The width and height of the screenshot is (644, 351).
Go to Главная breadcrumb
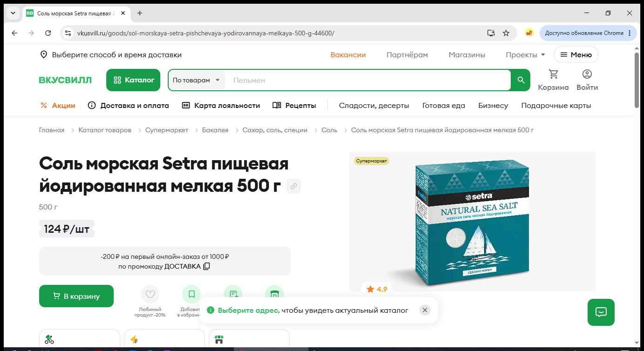52,130
